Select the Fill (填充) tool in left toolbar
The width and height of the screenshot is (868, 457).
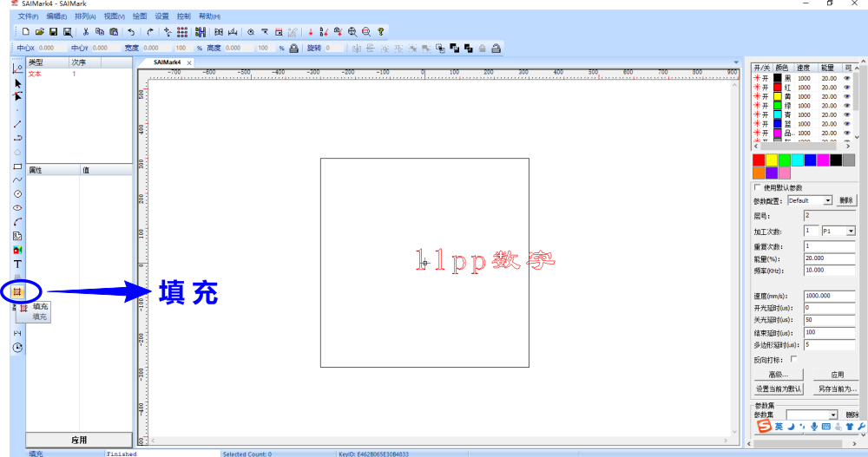coord(17,291)
